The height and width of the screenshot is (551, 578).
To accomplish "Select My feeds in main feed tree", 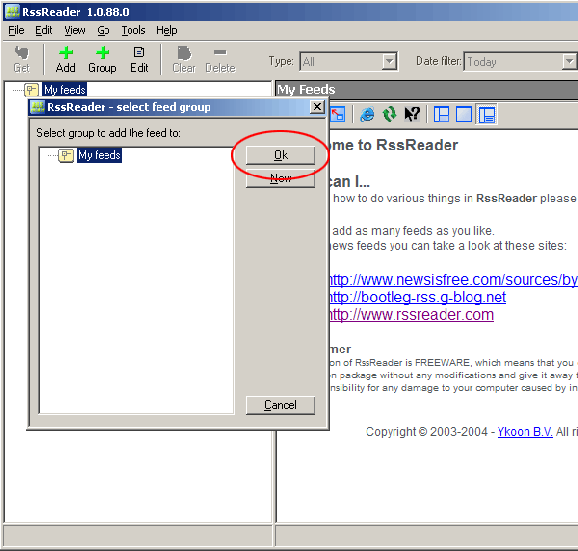I will point(65,90).
